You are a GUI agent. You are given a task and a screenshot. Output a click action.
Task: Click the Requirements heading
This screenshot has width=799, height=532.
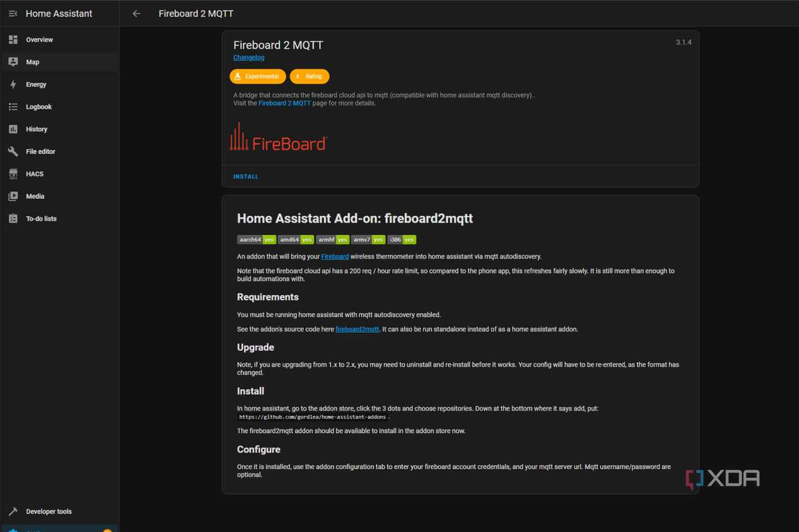point(268,297)
